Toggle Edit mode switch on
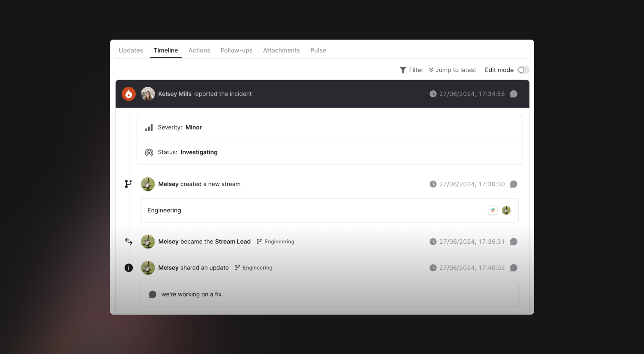 tap(523, 70)
